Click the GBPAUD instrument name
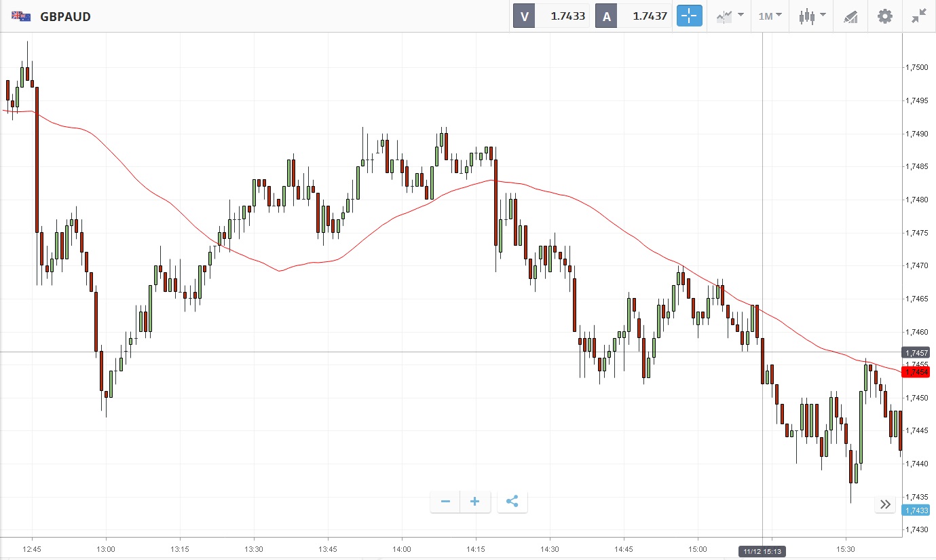 pos(66,16)
